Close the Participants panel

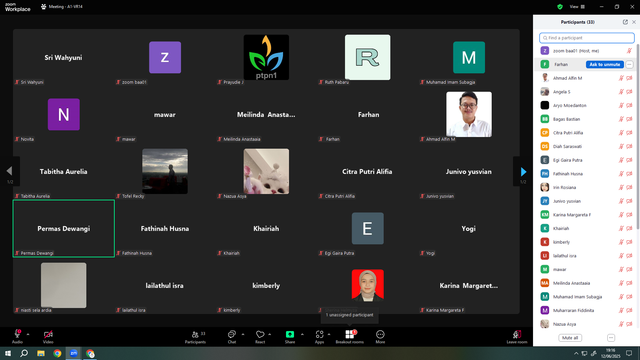click(x=634, y=22)
